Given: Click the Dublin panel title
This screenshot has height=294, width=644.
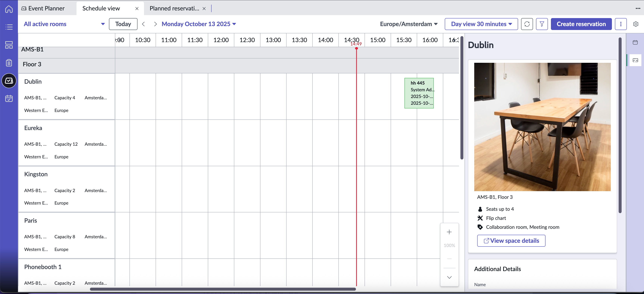Looking at the screenshot, I should point(481,45).
